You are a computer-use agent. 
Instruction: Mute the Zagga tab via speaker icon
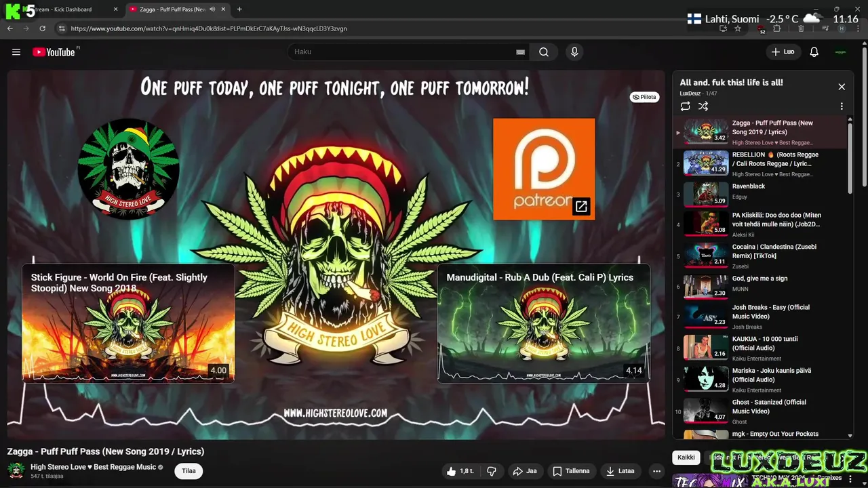click(212, 9)
